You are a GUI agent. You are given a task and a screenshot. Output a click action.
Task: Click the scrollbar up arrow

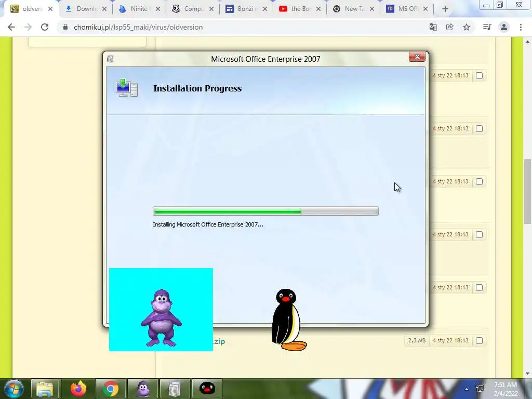pos(527,42)
